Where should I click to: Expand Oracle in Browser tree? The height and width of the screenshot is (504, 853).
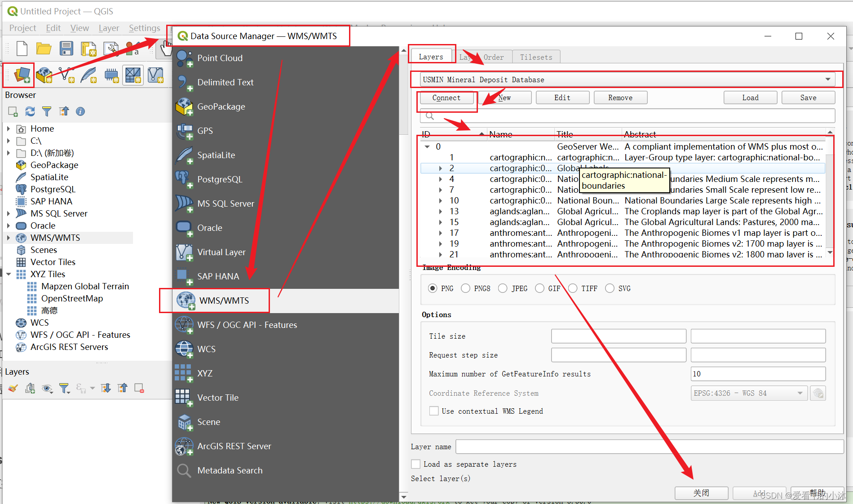click(x=9, y=225)
